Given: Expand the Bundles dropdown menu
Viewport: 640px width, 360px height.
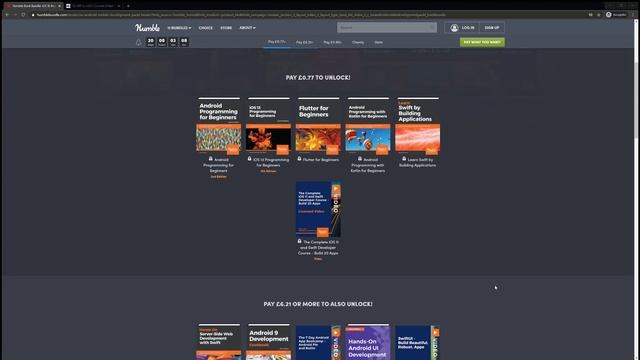Looking at the screenshot, I should tap(179, 28).
